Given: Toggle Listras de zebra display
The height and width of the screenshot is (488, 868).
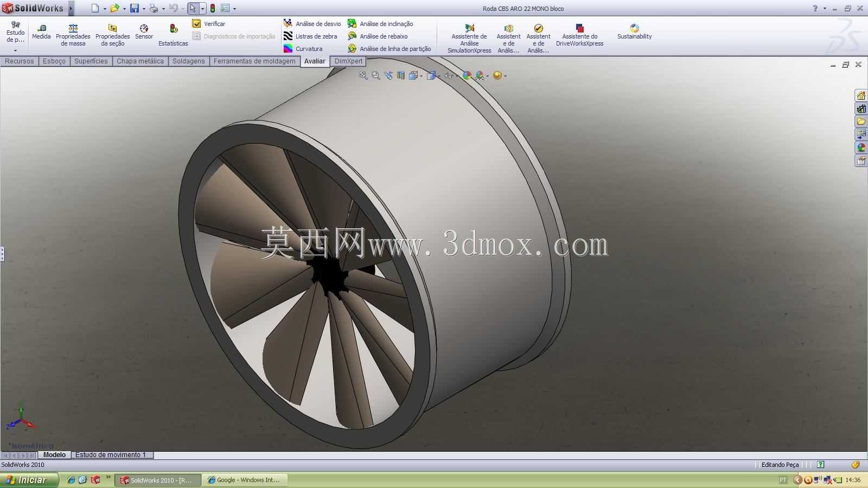Looking at the screenshot, I should tap(310, 36).
